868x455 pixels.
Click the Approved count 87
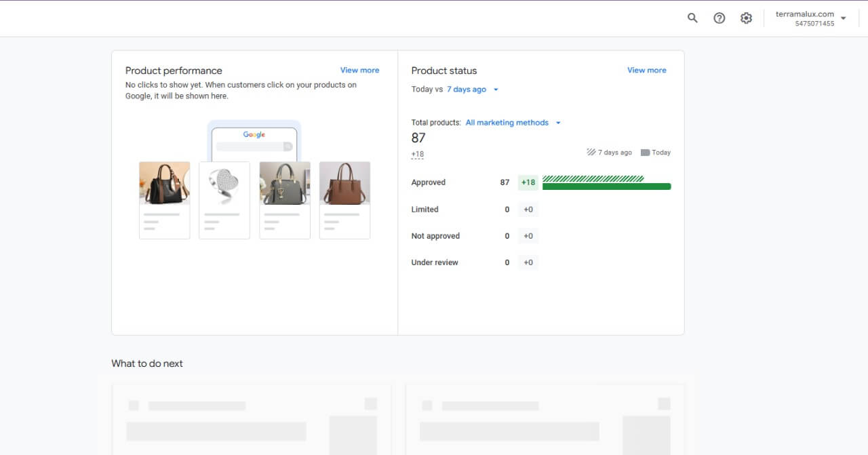pos(505,182)
